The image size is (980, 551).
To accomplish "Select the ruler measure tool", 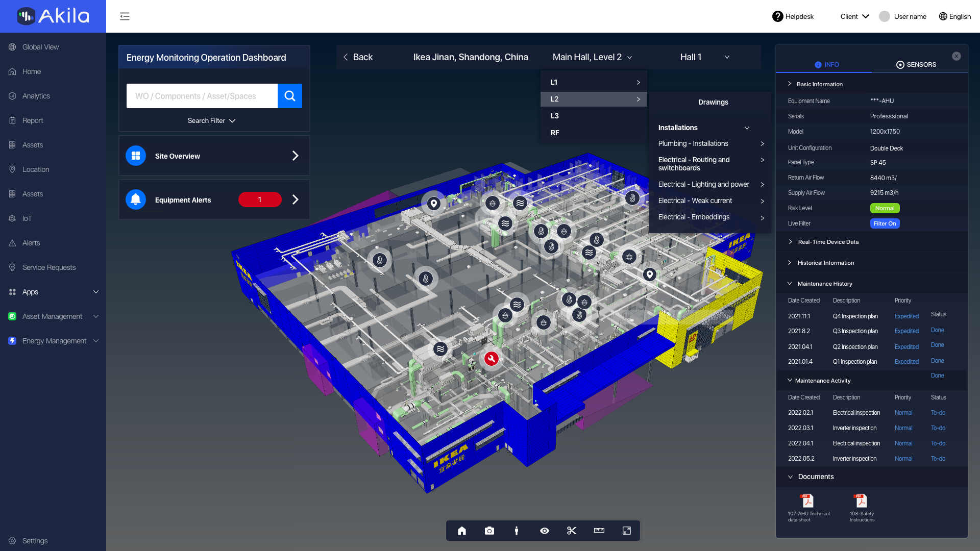I will click(599, 531).
